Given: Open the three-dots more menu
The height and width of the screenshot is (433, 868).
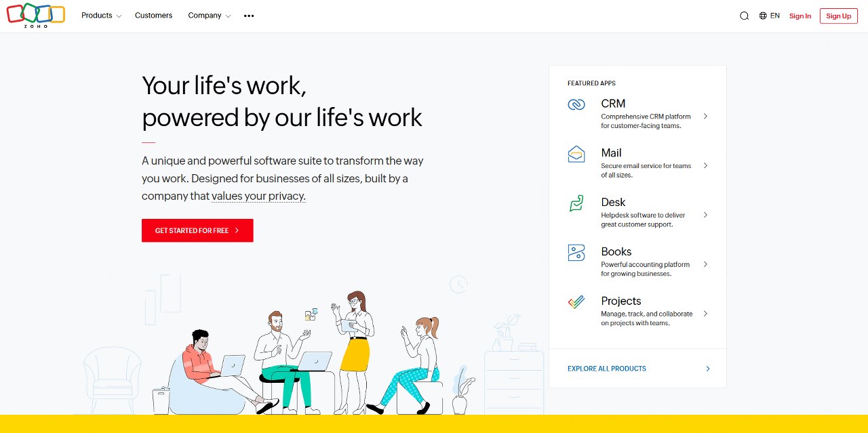Looking at the screenshot, I should click(x=249, y=16).
